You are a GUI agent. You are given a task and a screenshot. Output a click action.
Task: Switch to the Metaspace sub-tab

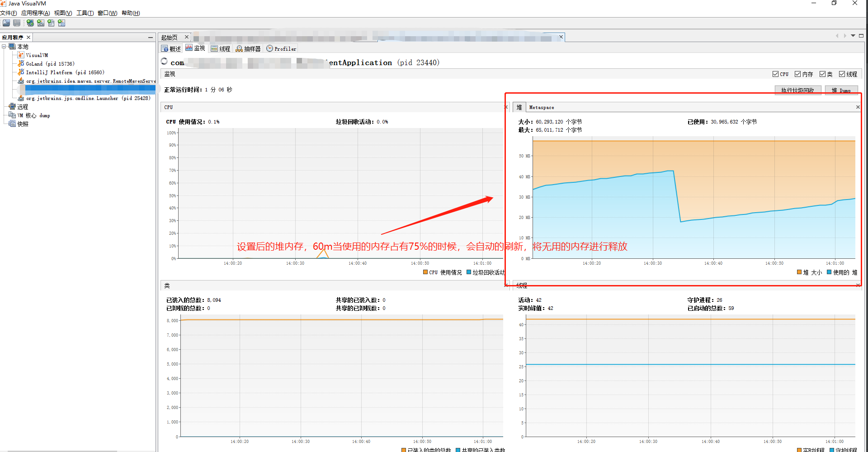(541, 107)
